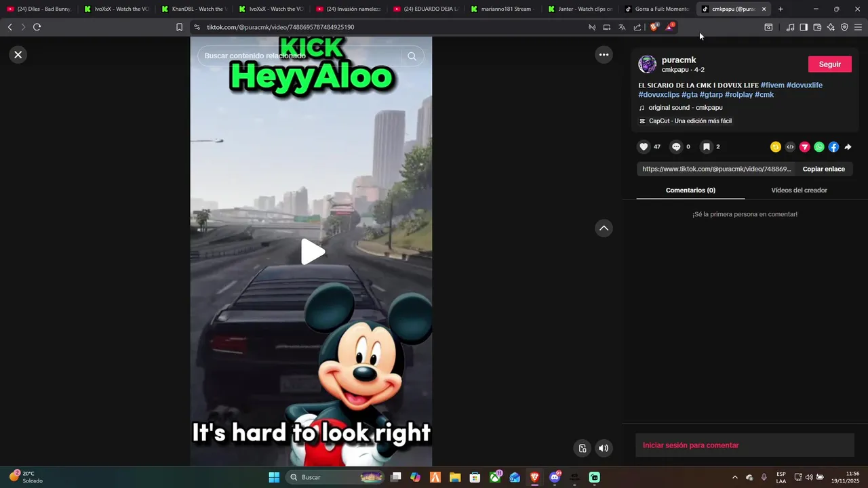Click the taskbar Buscar search box
868x488 pixels.
[336, 477]
